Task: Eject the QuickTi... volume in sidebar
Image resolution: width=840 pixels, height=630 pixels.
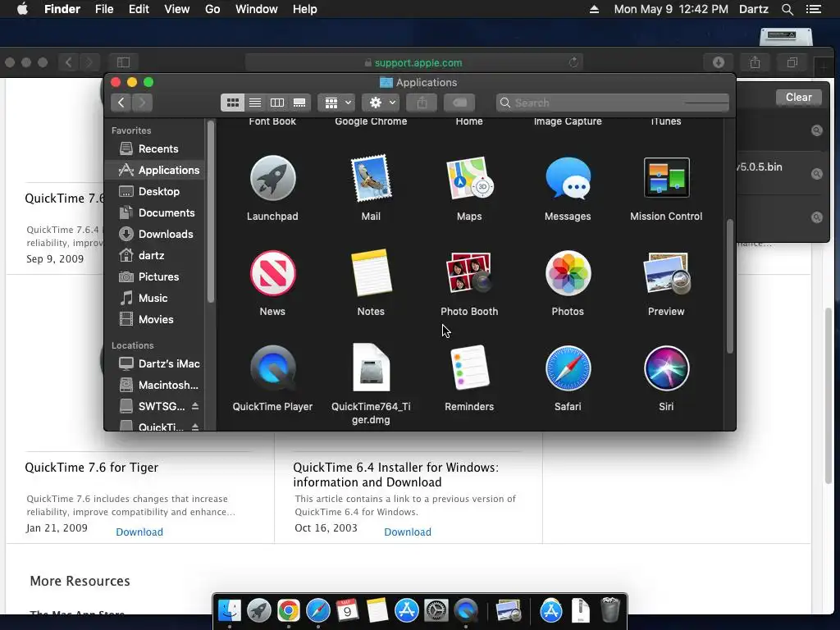Action: coord(195,427)
